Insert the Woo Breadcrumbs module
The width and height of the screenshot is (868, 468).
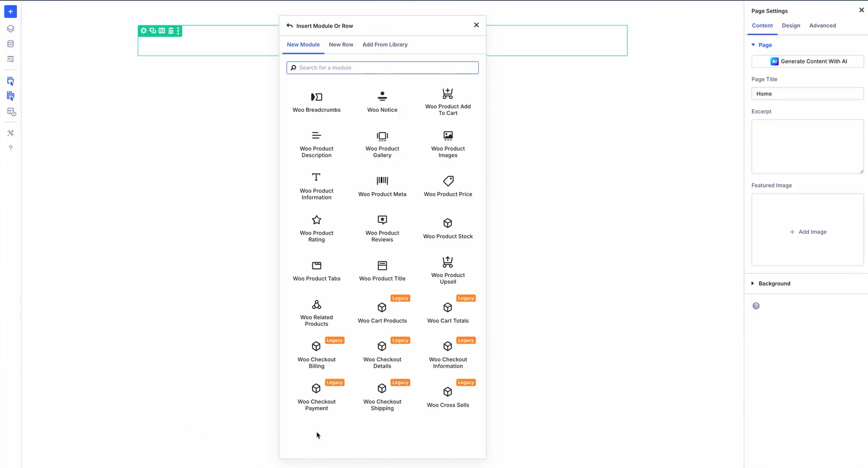click(317, 102)
